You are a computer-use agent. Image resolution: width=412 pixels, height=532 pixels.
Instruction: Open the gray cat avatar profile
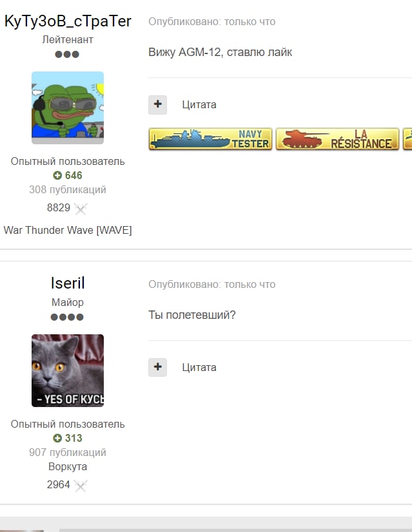click(x=68, y=370)
